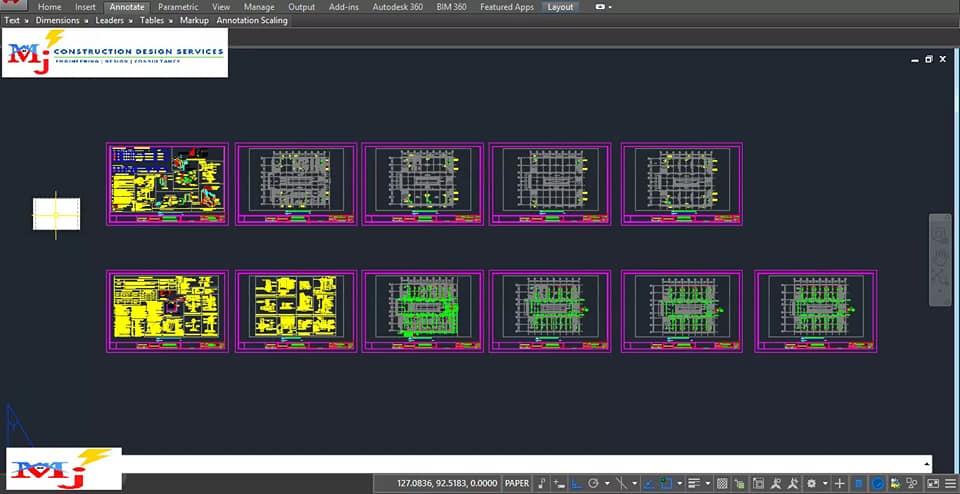Click Selection Cycling icon in status bar
The height and width of the screenshot is (494, 960).
[740, 483]
